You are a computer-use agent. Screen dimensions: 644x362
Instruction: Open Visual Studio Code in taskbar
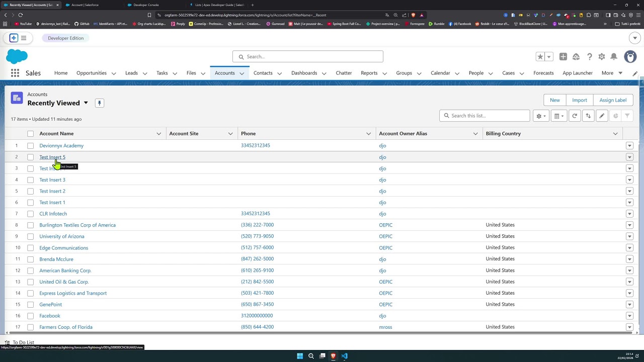344,356
